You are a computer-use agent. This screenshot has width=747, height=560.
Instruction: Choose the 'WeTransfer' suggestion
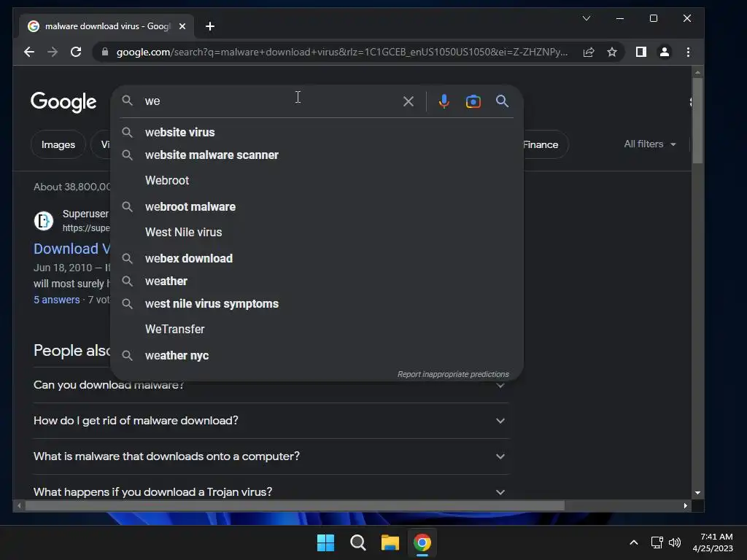point(317,329)
